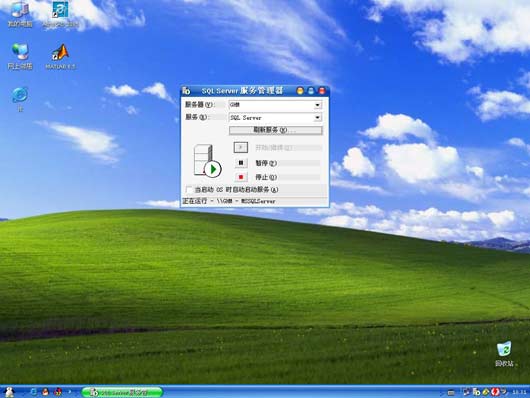The image size is (530, 398).
Task: Open the Recycle Bin (回收站) icon
Action: [504, 354]
